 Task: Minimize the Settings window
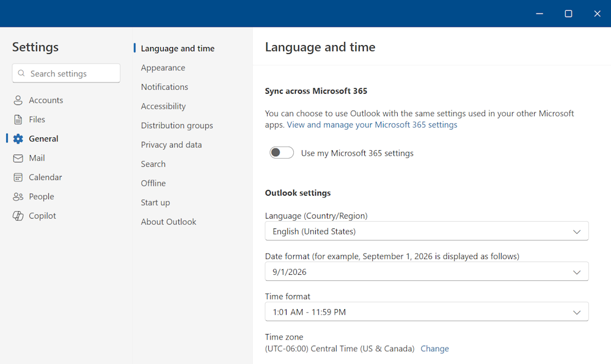coord(540,13)
